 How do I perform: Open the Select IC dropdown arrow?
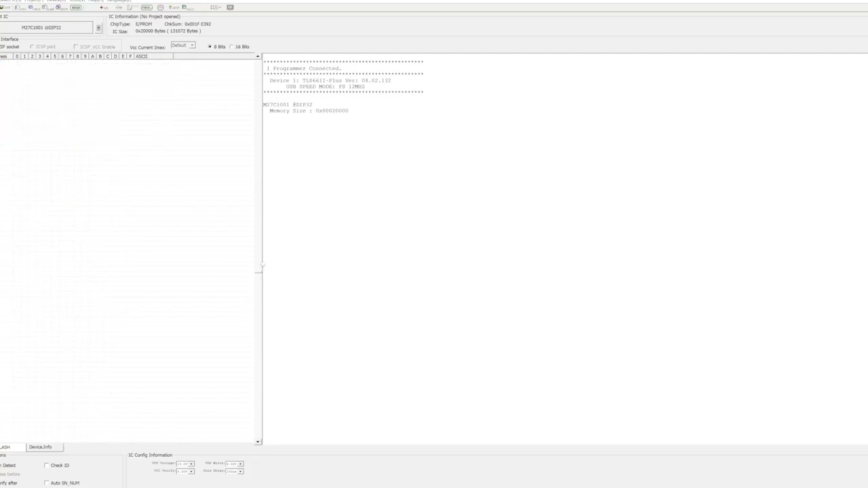coord(98,28)
